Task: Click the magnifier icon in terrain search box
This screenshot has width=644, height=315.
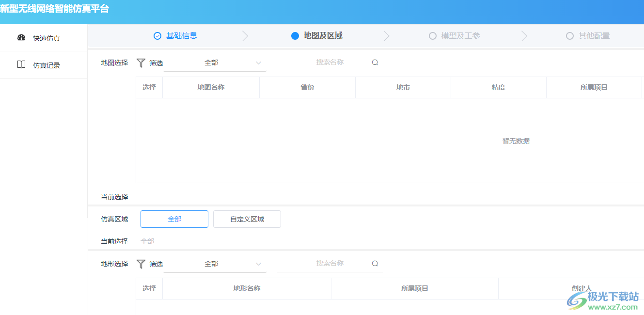Action: (375, 263)
